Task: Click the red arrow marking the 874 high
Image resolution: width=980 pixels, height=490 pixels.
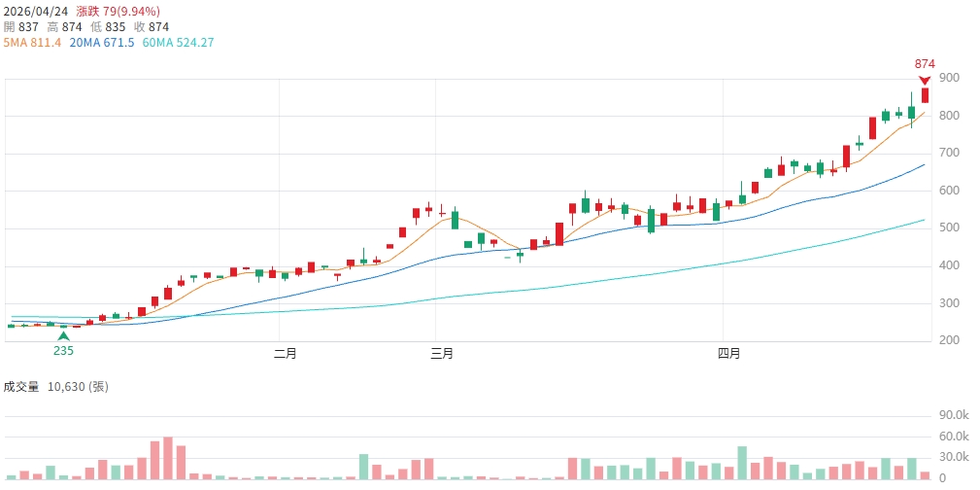Action: [925, 81]
